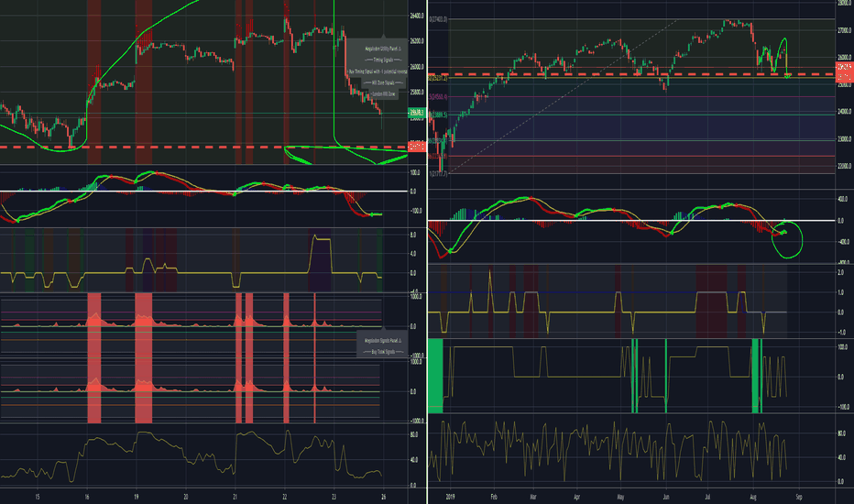Click the 1(21717.7) Fibonacci level label
This screenshot has height=504, width=854.
pos(438,174)
